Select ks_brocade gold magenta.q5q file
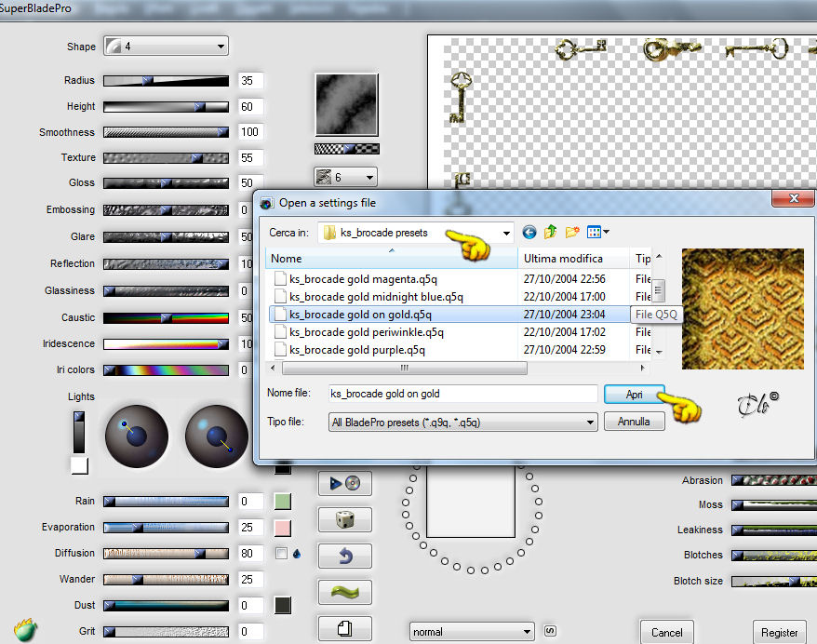This screenshot has height=644, width=817. pyautogui.click(x=363, y=279)
